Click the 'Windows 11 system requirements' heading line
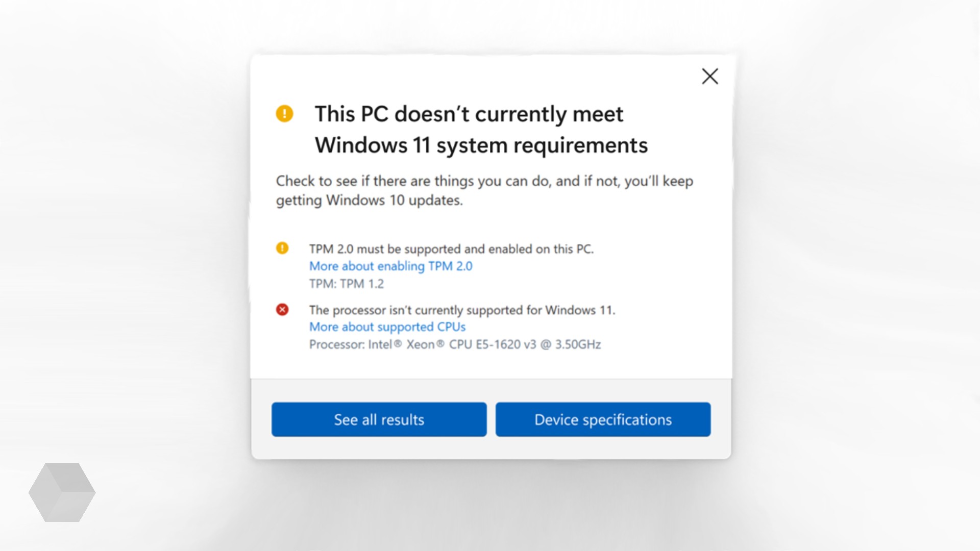The height and width of the screenshot is (551, 980). 481,145
